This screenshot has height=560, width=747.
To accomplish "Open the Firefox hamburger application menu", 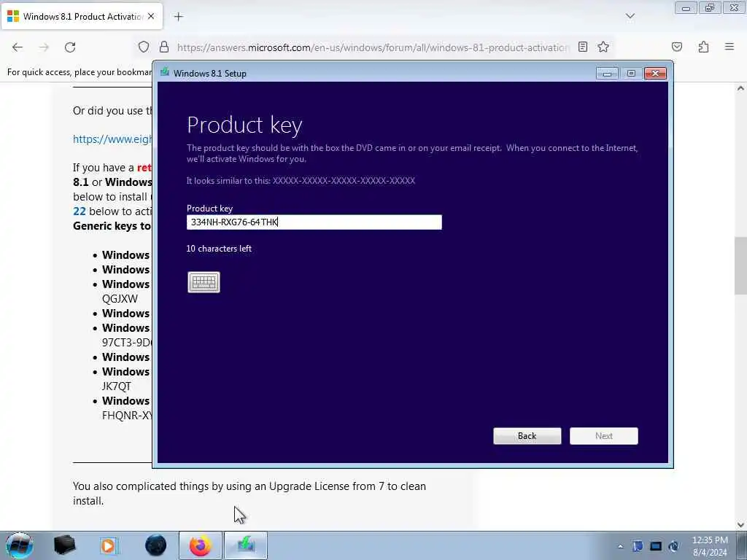I will [729, 47].
